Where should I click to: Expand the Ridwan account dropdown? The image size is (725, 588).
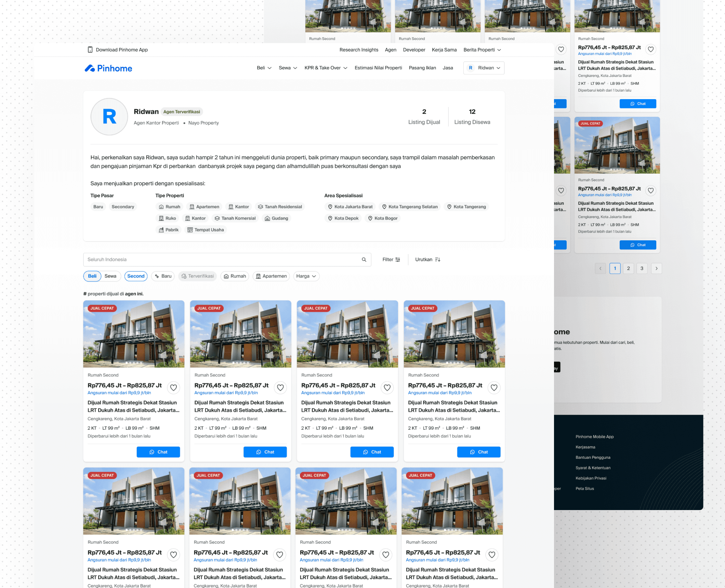point(484,68)
